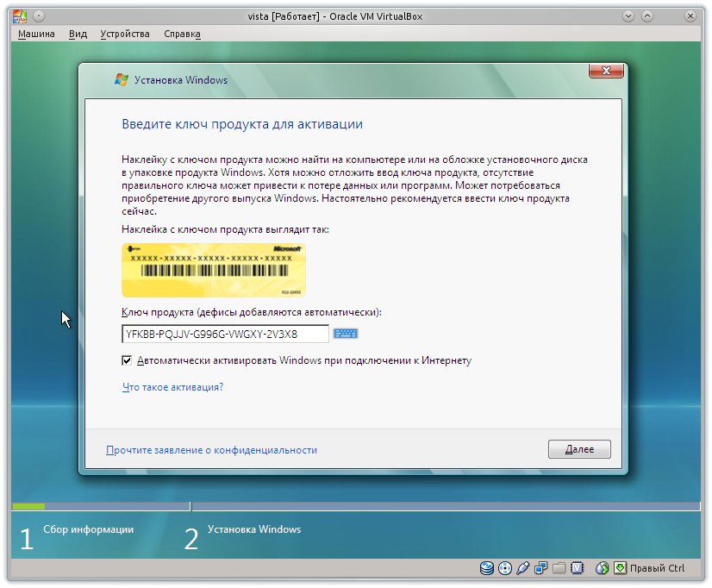Image resolution: width=712 pixels, height=588 pixels.
Task: Click the network adapters status icon
Action: pos(541,568)
